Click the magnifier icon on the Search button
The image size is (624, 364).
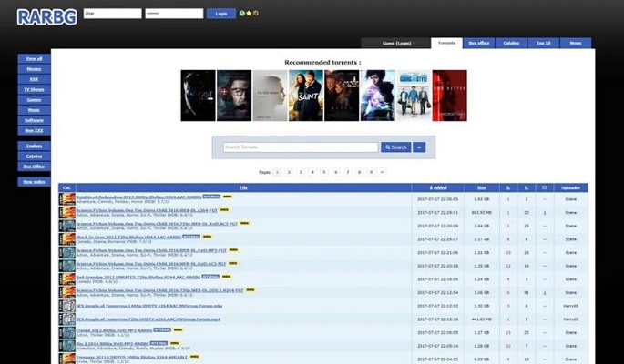pyautogui.click(x=388, y=147)
